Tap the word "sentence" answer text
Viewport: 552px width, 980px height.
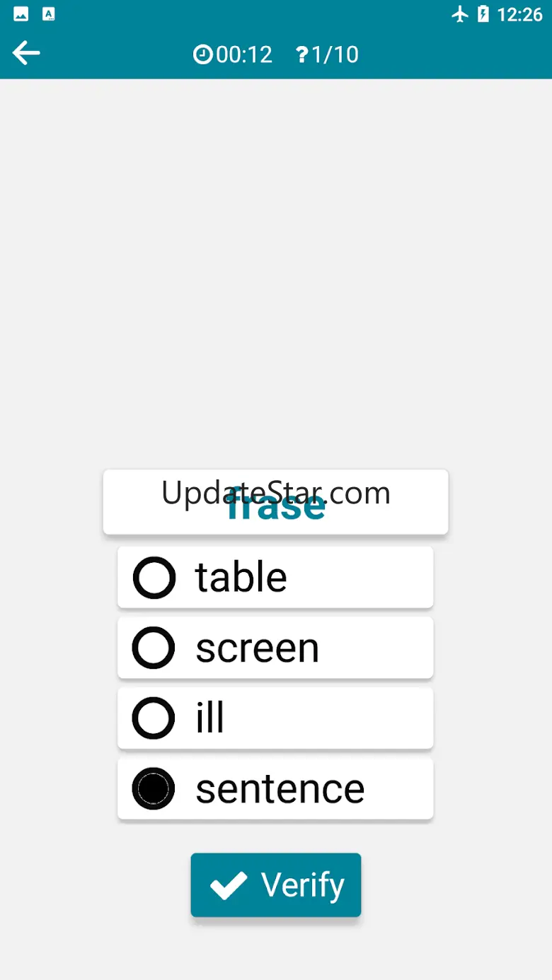coord(280,788)
